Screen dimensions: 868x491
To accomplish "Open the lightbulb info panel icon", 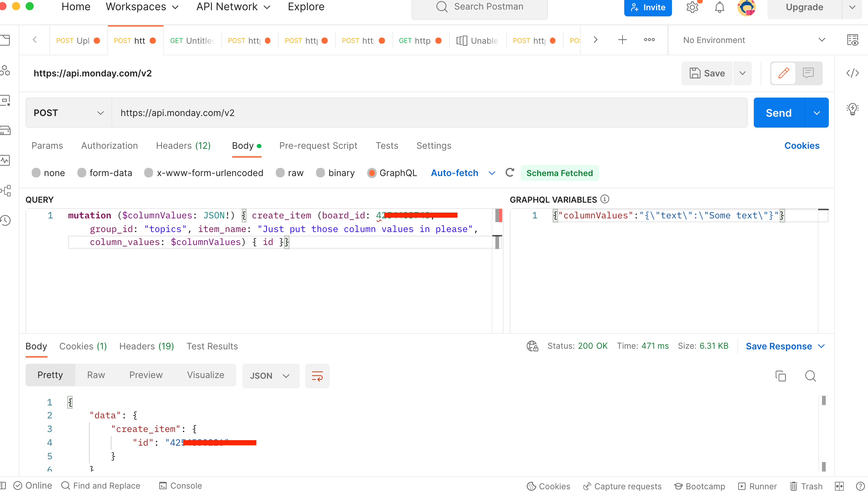I will point(852,109).
